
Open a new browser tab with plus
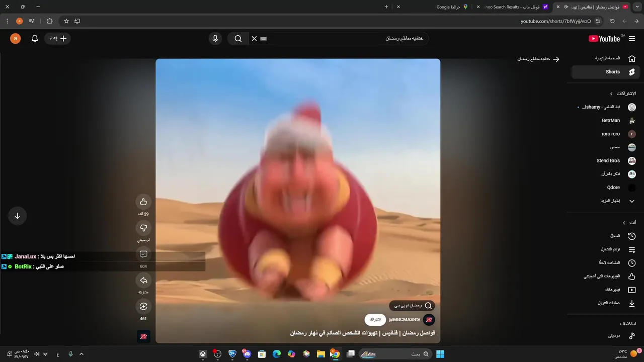click(x=386, y=7)
